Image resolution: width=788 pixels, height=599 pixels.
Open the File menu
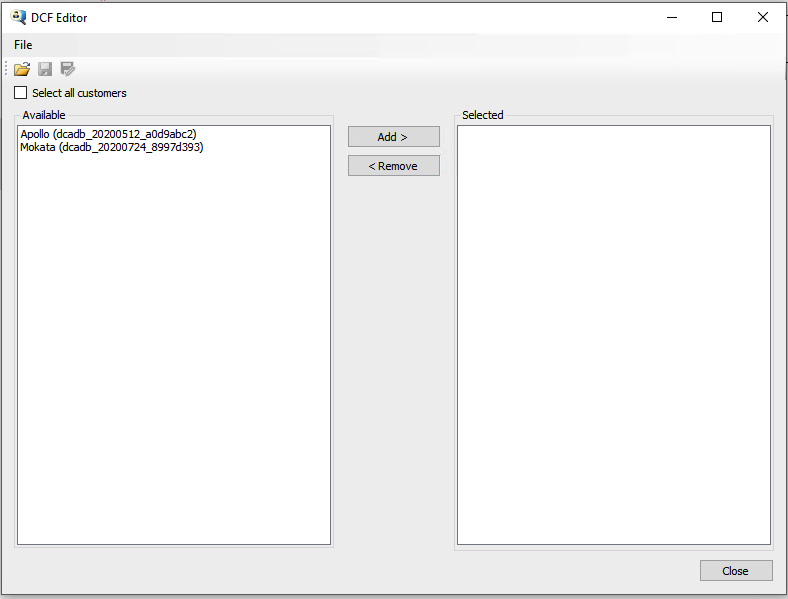(x=23, y=45)
